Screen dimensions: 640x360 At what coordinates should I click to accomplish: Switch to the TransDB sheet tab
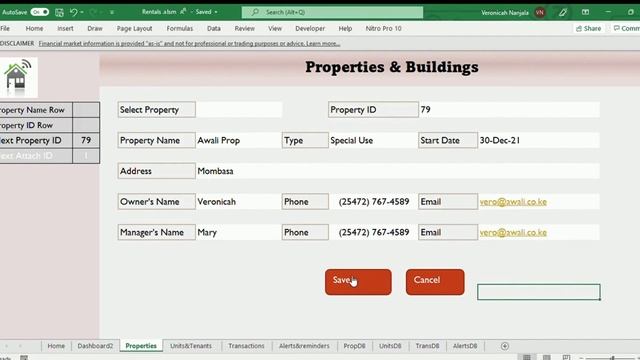(427, 346)
